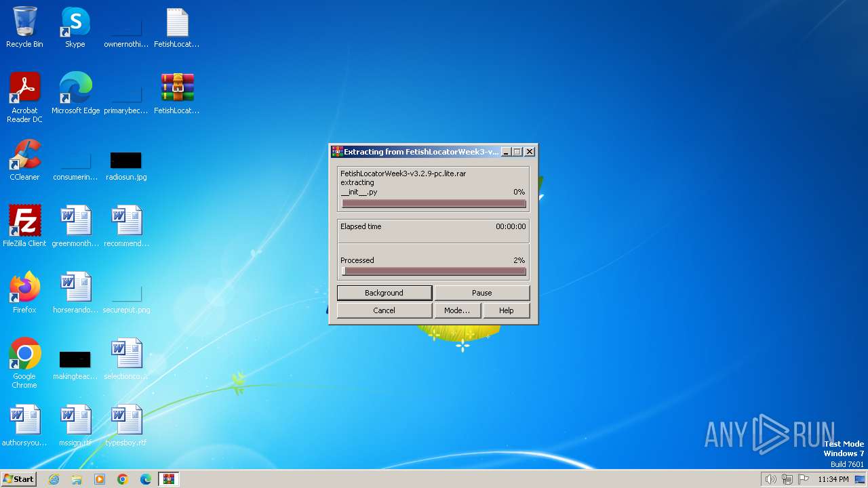Image resolution: width=868 pixels, height=488 pixels.
Task: Select the FetishLocat... text document icon
Action: coord(177,28)
